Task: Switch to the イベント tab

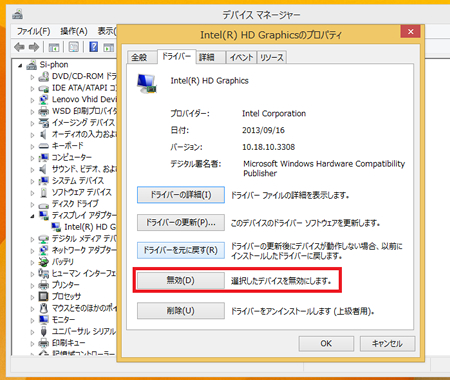Action: click(241, 57)
